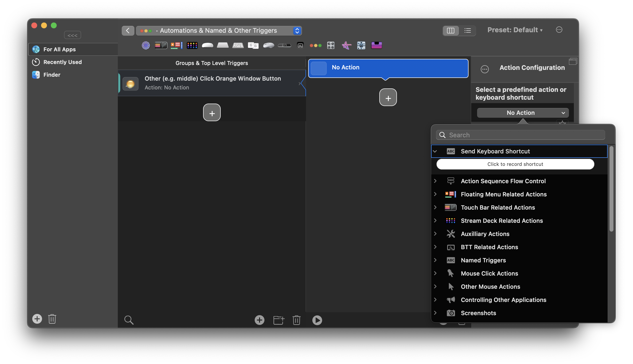The height and width of the screenshot is (364, 633).
Task: Expand the Mouse Click Actions category
Action: [435, 273]
